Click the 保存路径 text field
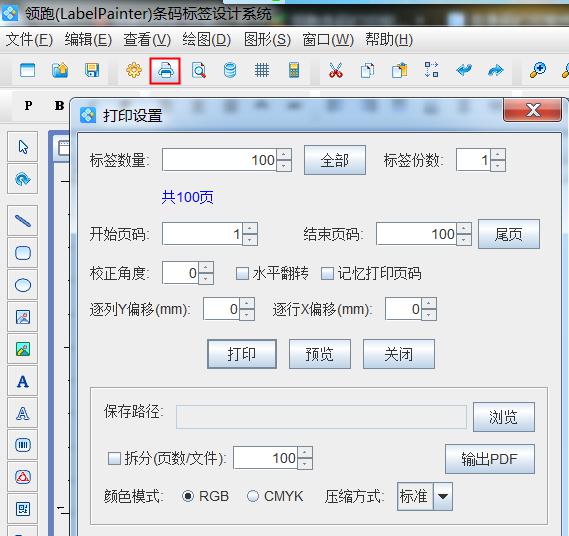Screen dimensions: 569x536 click(321, 417)
